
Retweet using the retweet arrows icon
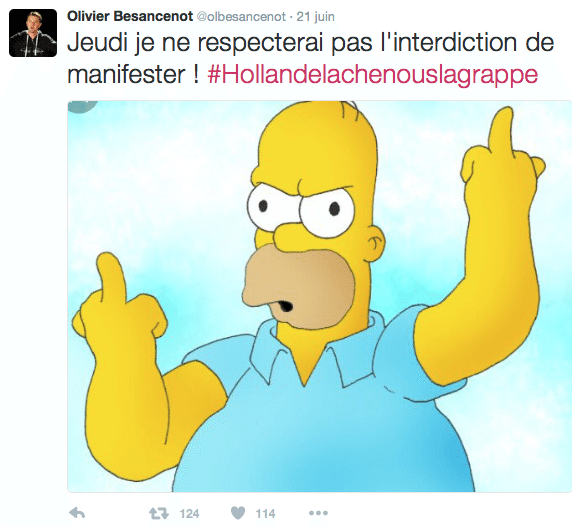(x=159, y=513)
